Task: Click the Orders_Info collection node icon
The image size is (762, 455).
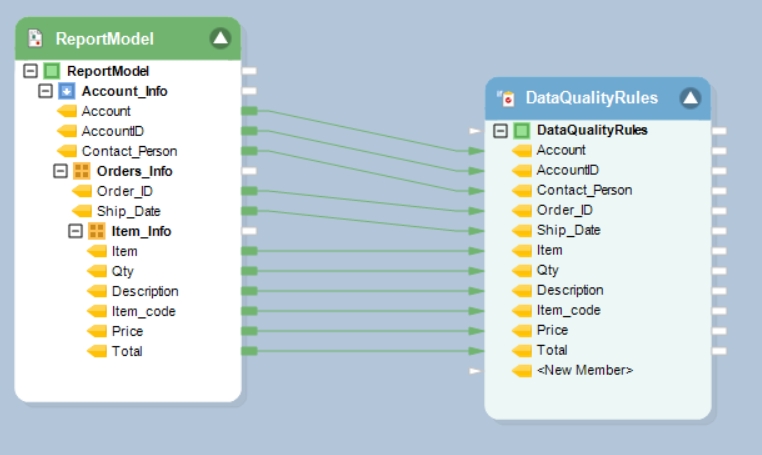Action: pyautogui.click(x=82, y=171)
